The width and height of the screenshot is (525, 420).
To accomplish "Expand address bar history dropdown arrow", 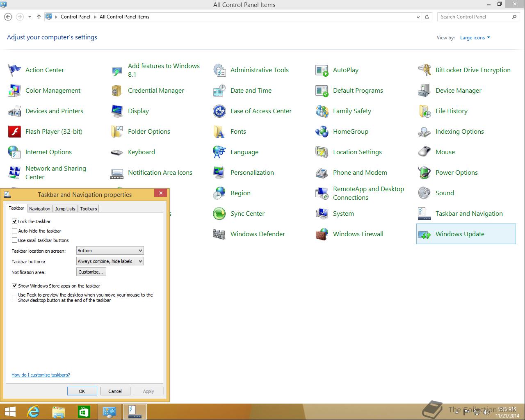I will point(418,17).
